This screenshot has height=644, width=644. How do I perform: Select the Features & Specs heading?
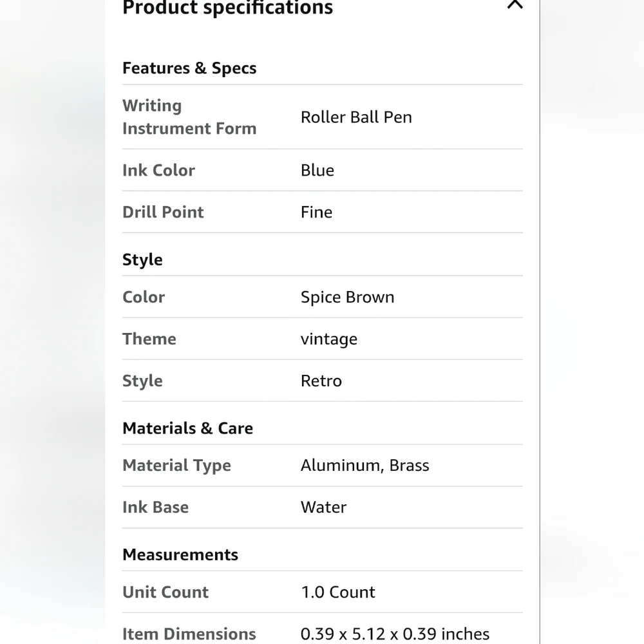[189, 68]
